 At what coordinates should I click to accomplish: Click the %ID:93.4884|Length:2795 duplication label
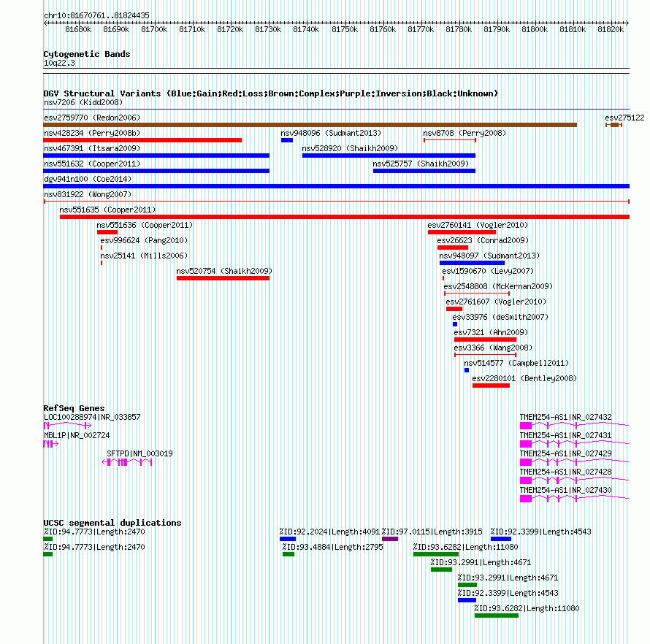pyautogui.click(x=332, y=547)
